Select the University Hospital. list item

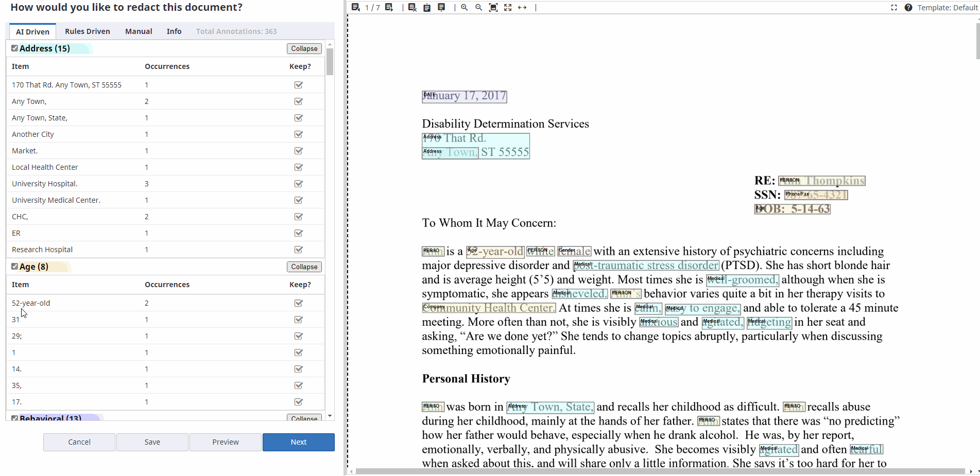pos(45,184)
